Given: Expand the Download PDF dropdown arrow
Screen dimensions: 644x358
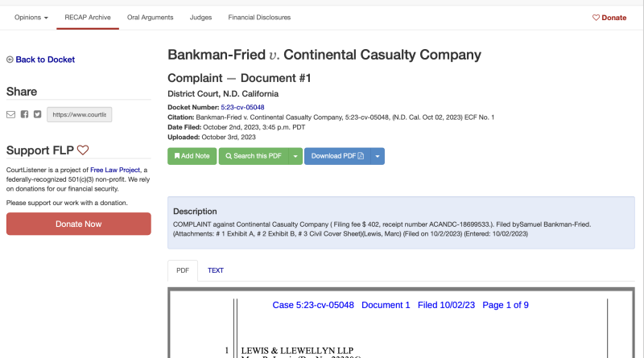Looking at the screenshot, I should point(378,156).
